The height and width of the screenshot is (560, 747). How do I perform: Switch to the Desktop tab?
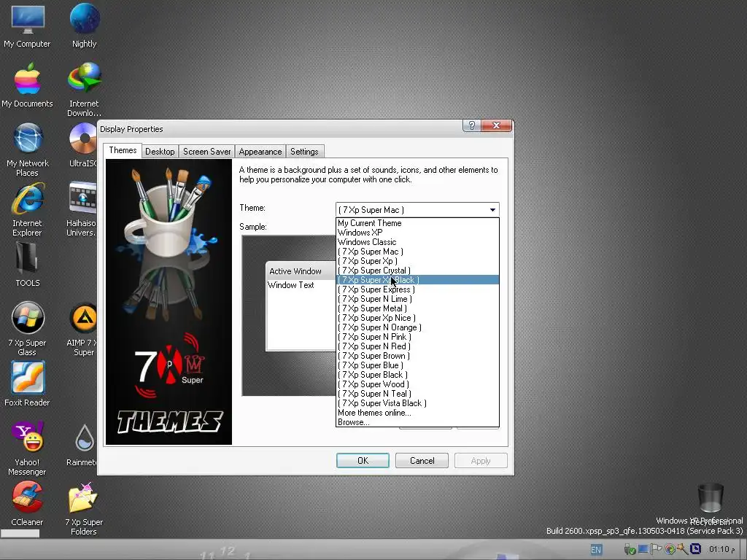160,152
